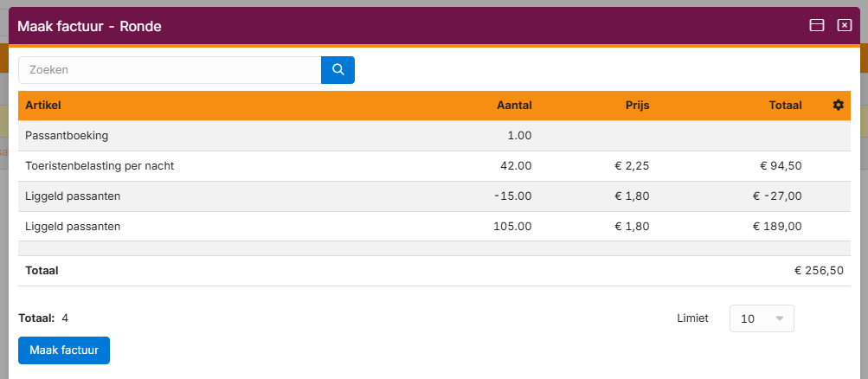Sort by Artikel column header

coord(43,106)
